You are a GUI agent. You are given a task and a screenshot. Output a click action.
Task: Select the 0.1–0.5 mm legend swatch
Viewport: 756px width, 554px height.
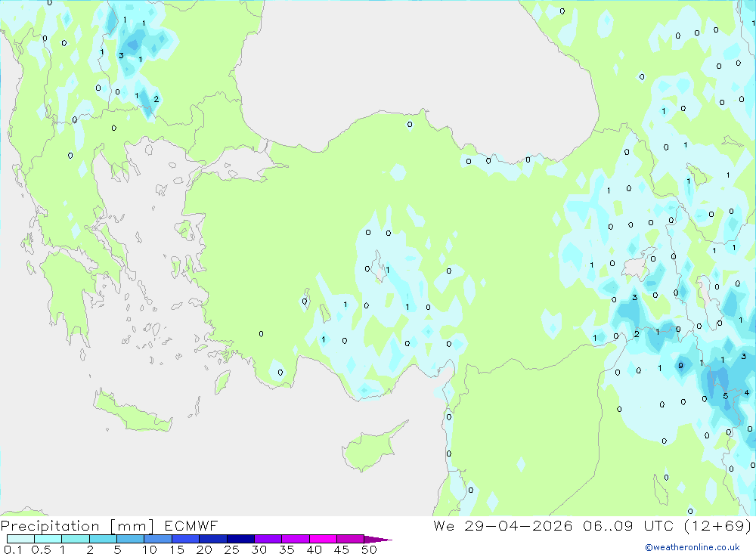pyautogui.click(x=20, y=539)
